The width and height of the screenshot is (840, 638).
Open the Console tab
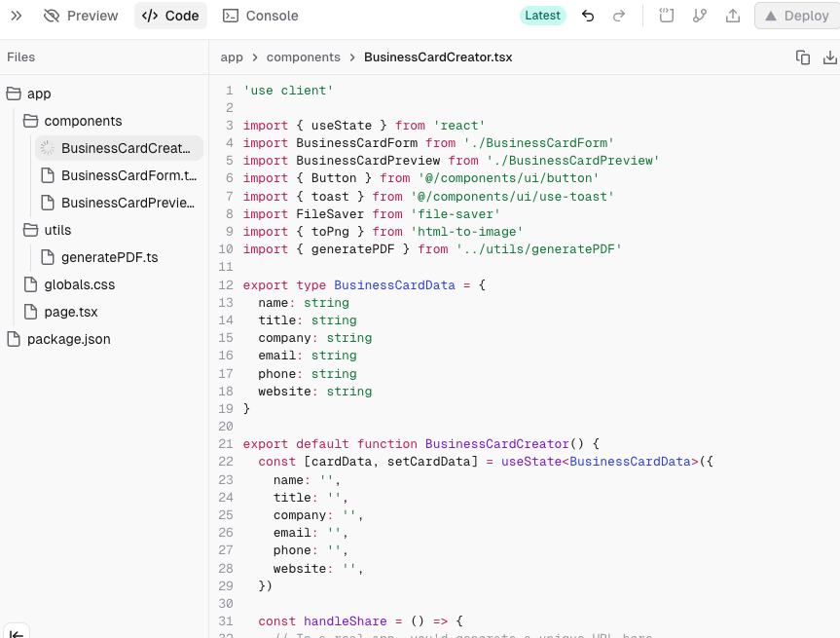point(260,16)
